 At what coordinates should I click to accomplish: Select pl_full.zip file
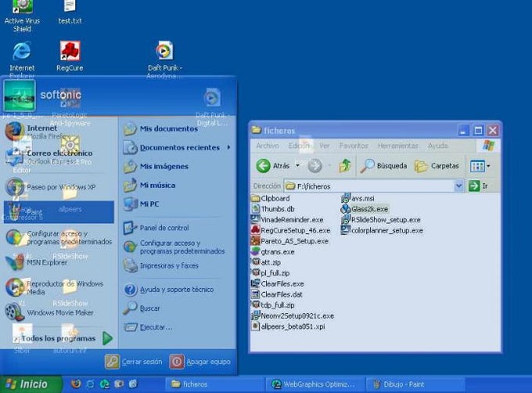[x=271, y=273]
